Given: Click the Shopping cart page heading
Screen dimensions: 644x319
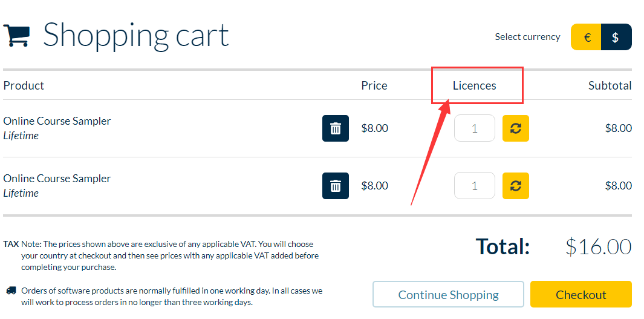Looking at the screenshot, I should (x=136, y=35).
